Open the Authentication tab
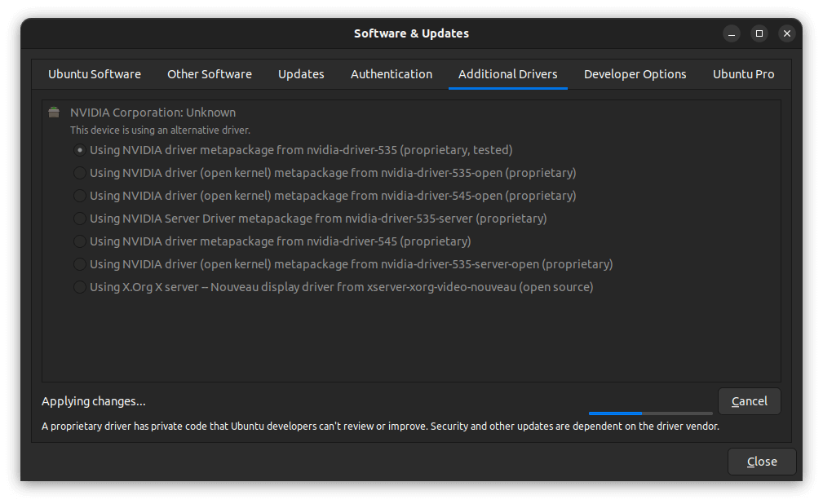Screen dimensions: 823x504 (392, 74)
